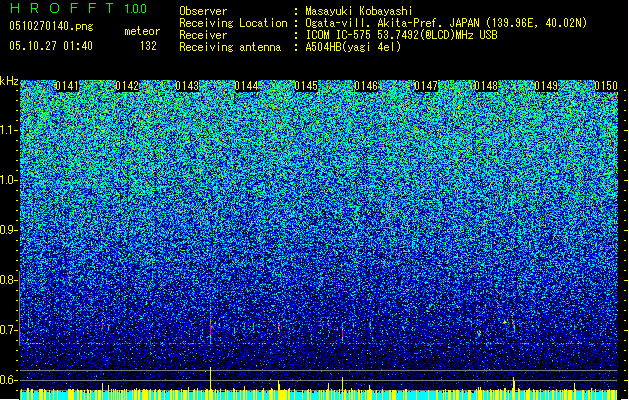Click the Receiver label
The image size is (629, 400).
click(203, 35)
